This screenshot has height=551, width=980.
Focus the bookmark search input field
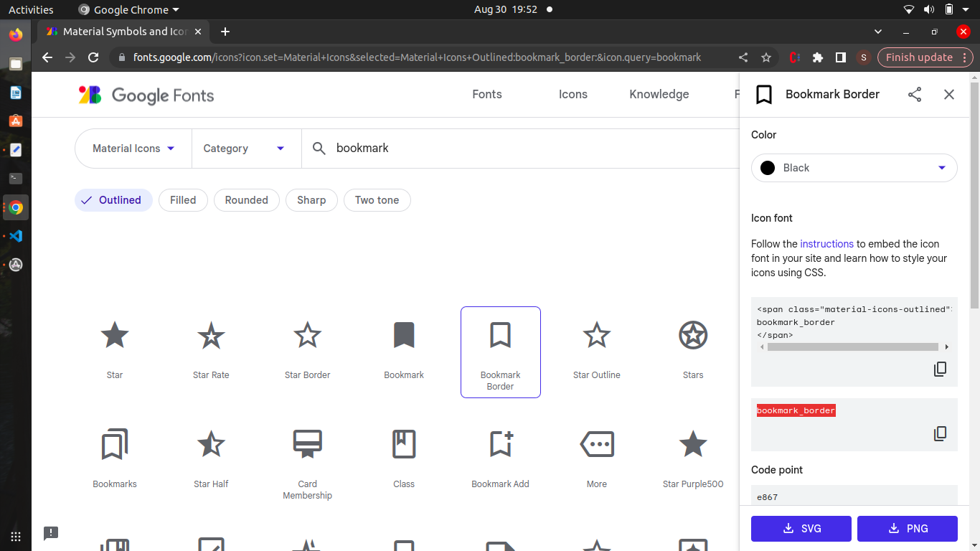coord(531,149)
